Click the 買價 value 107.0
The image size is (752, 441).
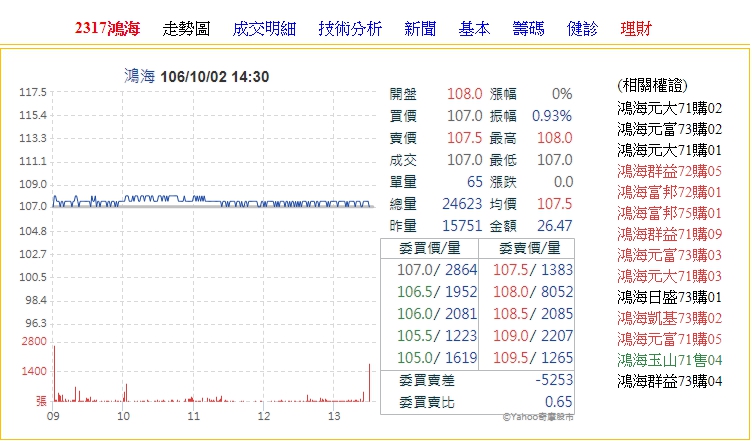coord(464,116)
